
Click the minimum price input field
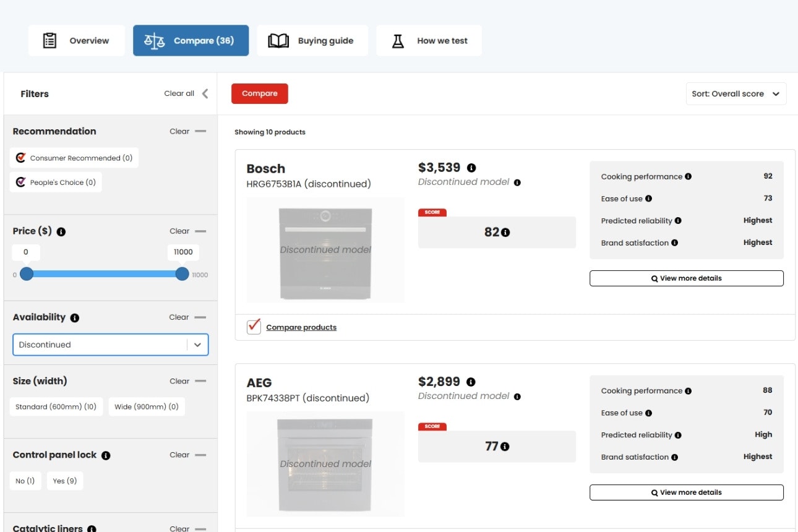(26, 252)
